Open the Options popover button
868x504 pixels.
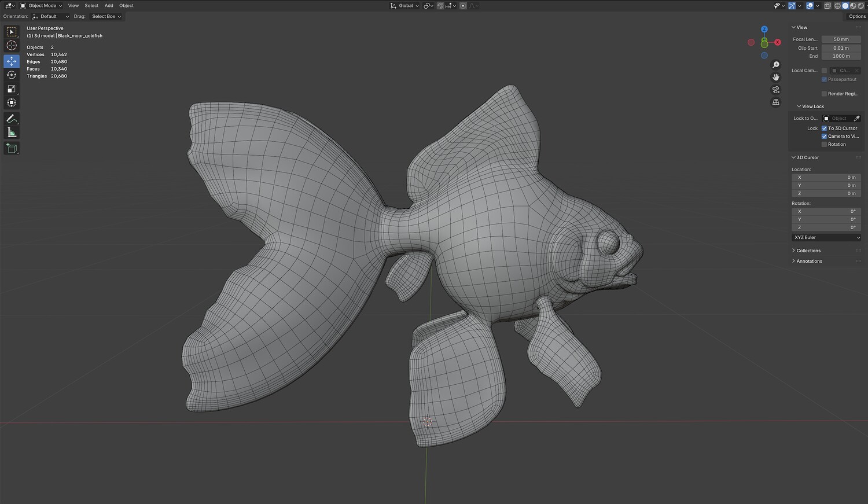[x=857, y=16]
